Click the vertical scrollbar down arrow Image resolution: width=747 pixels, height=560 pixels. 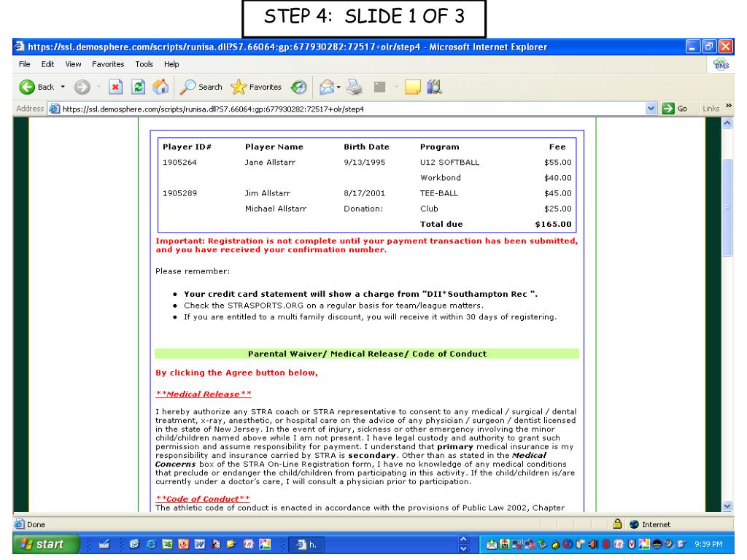(x=727, y=506)
